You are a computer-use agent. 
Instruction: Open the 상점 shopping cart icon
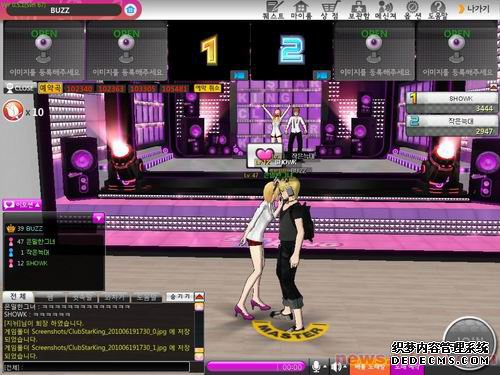coord(330,10)
